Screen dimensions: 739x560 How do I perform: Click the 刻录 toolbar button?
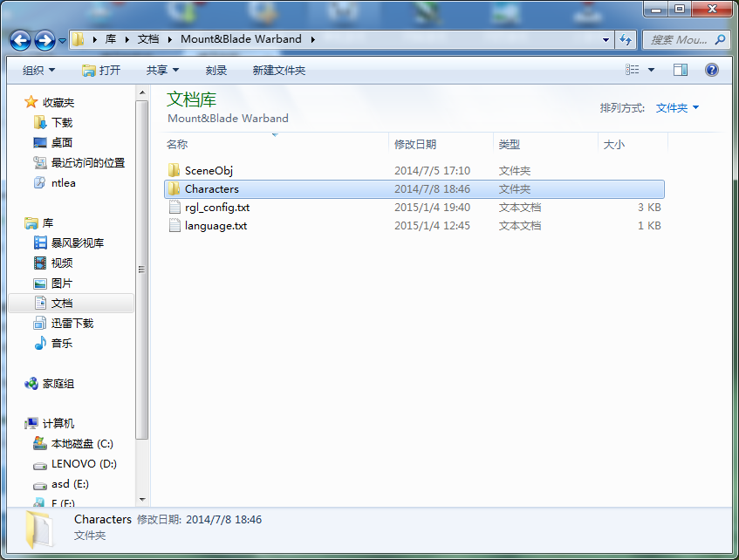tap(216, 71)
